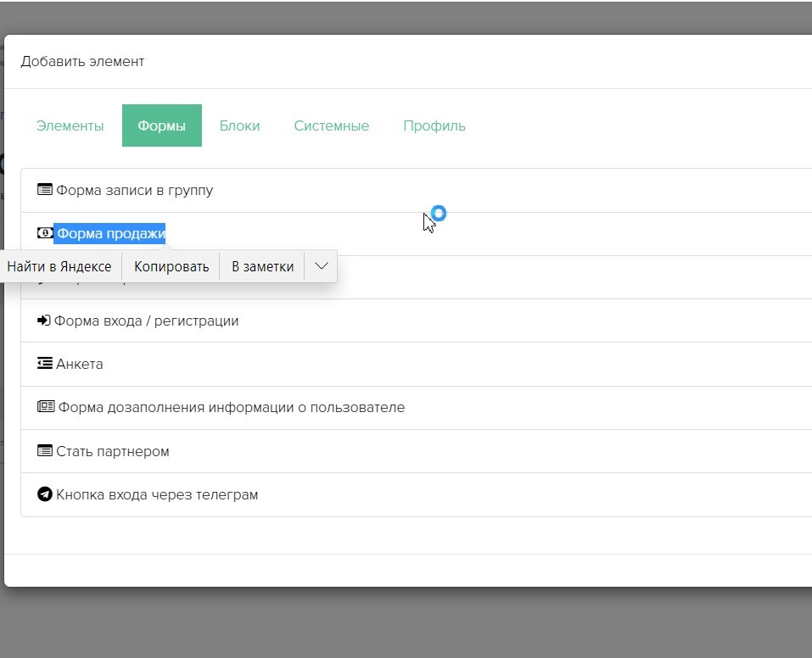The height and width of the screenshot is (658, 812).
Task: Select the highlighted Форма продажи text
Action: (110, 233)
